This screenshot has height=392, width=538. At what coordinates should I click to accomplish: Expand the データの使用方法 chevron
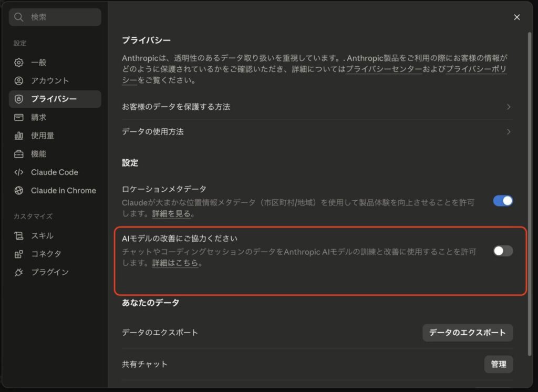point(509,132)
